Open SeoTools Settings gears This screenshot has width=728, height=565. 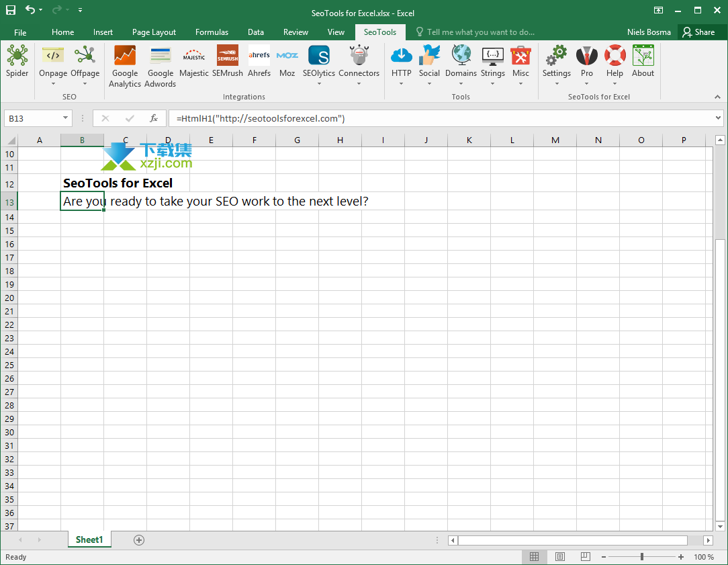(556, 65)
